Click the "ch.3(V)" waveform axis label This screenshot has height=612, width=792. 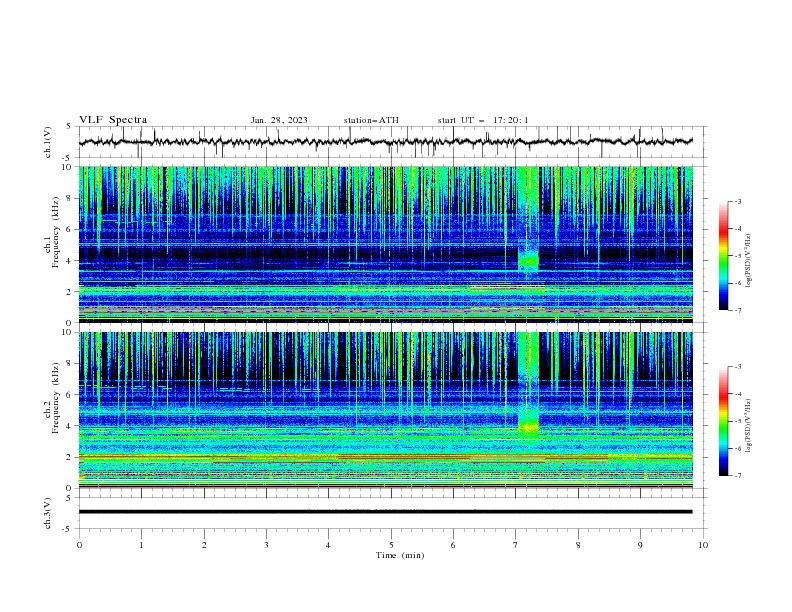48,513
